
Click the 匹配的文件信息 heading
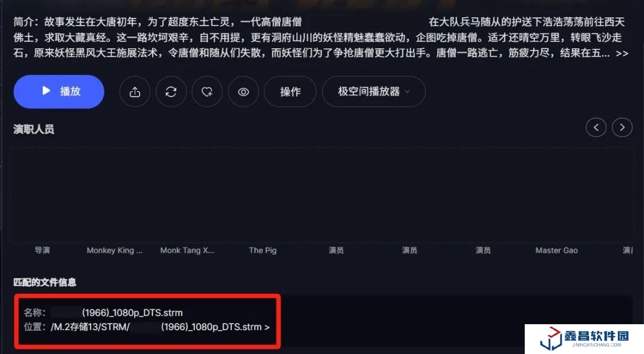(45, 282)
